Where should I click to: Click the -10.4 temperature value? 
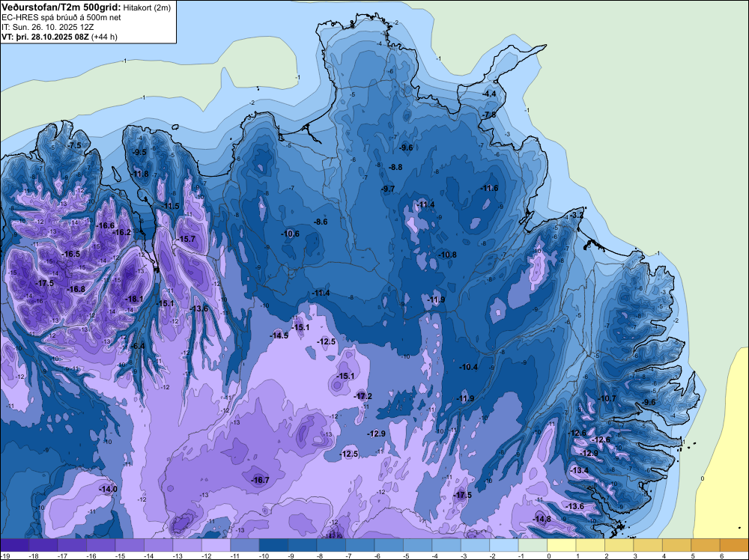click(x=469, y=367)
